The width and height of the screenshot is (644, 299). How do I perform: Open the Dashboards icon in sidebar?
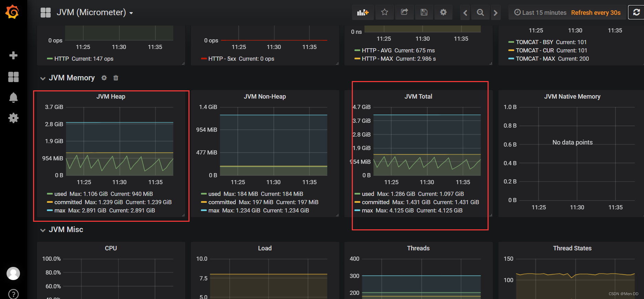tap(13, 77)
